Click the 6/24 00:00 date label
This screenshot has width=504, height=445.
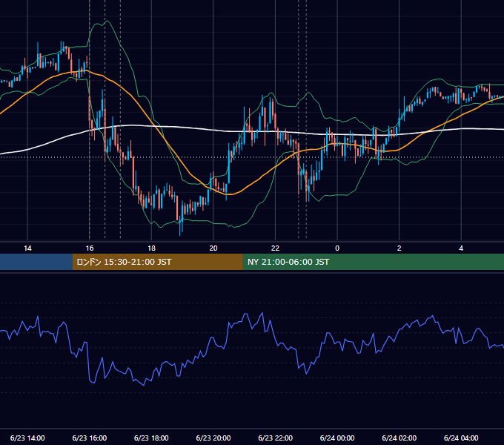tap(337, 438)
